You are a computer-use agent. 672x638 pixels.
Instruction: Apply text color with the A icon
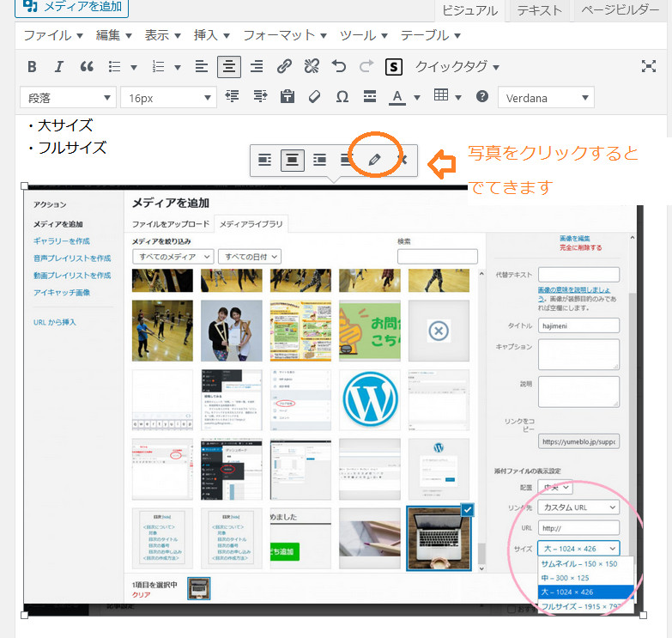coord(397,97)
